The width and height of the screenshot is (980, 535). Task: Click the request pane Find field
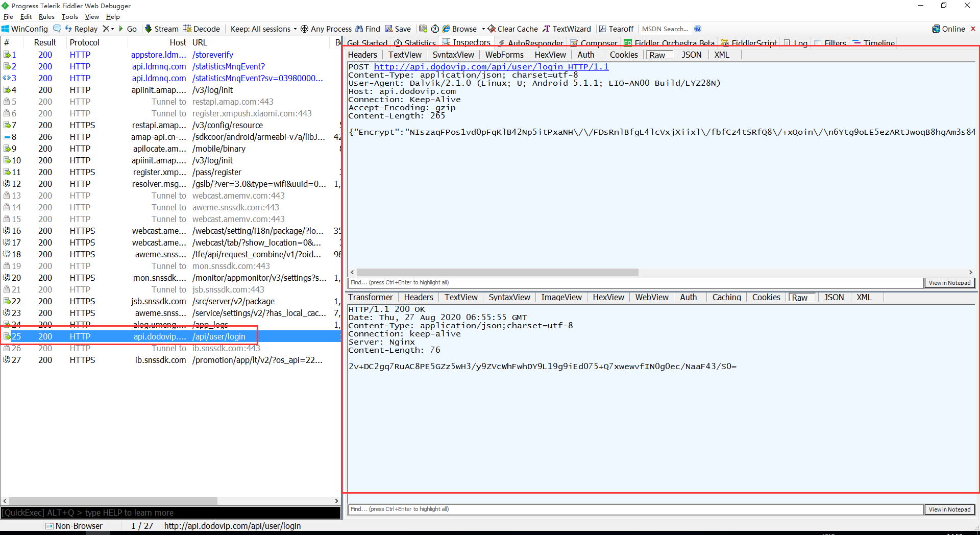coord(635,283)
